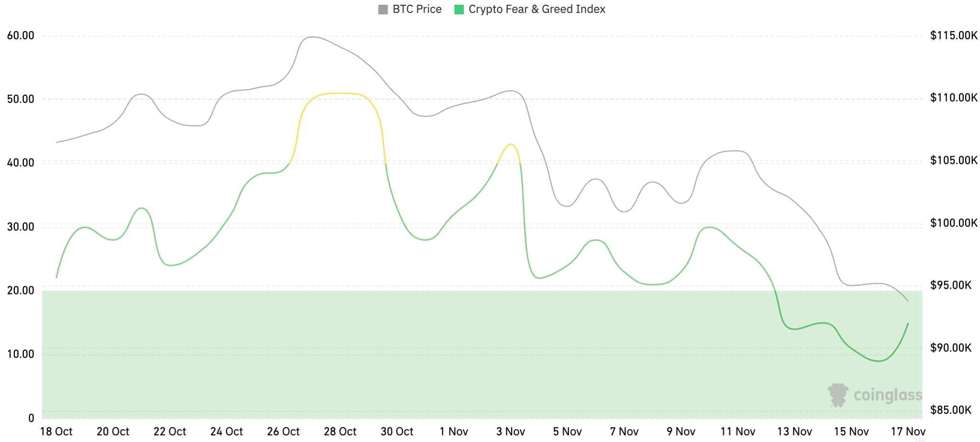Toggle the Crypto Fear & Greed Index label

pyautogui.click(x=537, y=10)
